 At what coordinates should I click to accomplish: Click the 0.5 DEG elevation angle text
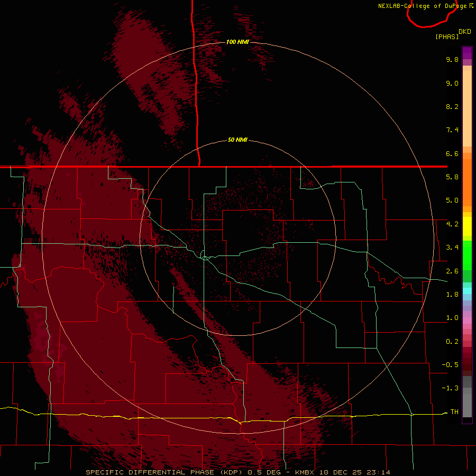pos(265,472)
